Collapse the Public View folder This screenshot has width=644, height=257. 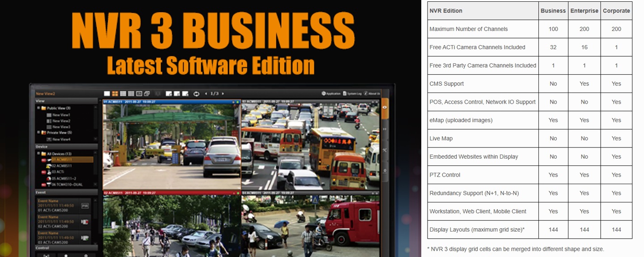coord(38,108)
